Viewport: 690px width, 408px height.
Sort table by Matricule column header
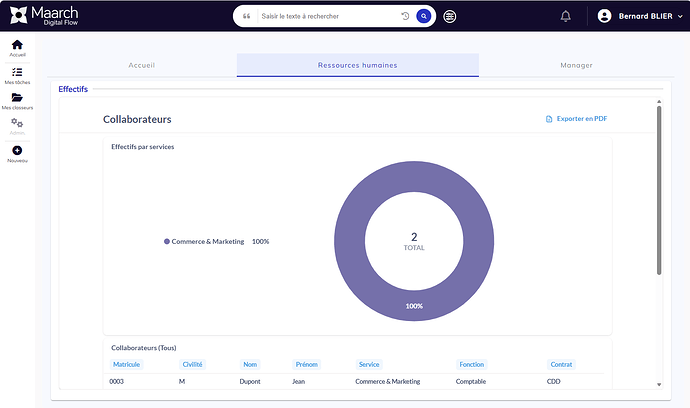(x=126, y=364)
